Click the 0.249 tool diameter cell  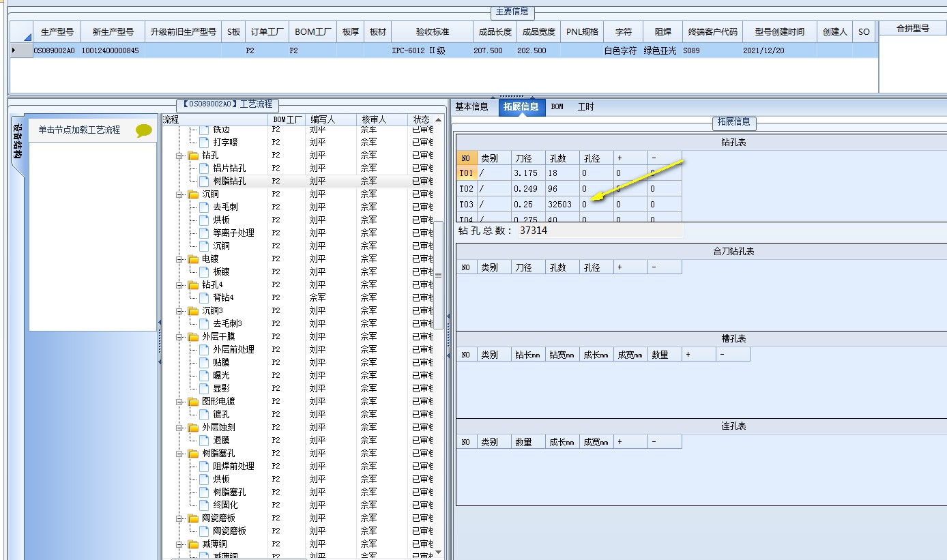coord(528,189)
